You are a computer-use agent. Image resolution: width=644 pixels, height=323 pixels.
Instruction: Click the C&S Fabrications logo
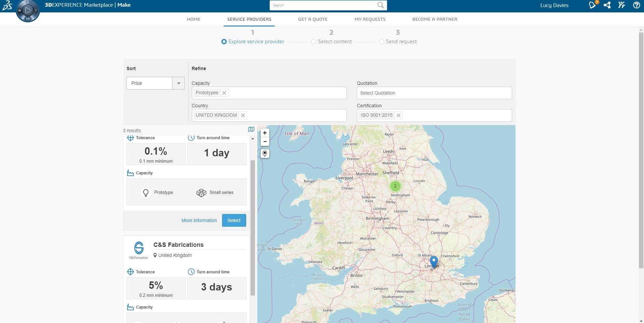[139, 250]
